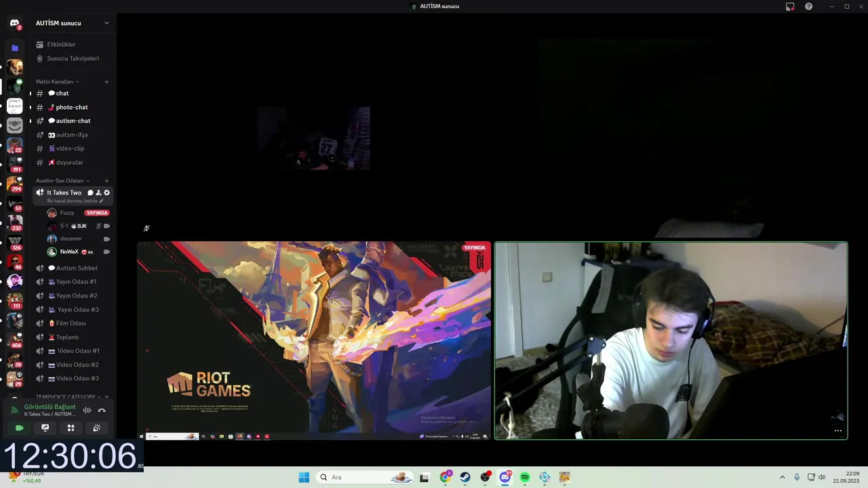Viewport: 868px width, 488px height.
Task: Open server with 232 unread badge
Action: 15,222
